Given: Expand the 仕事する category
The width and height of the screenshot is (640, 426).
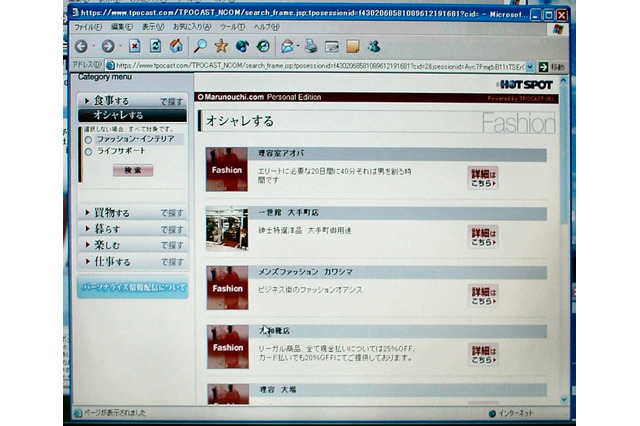Looking at the screenshot, I should [111, 262].
